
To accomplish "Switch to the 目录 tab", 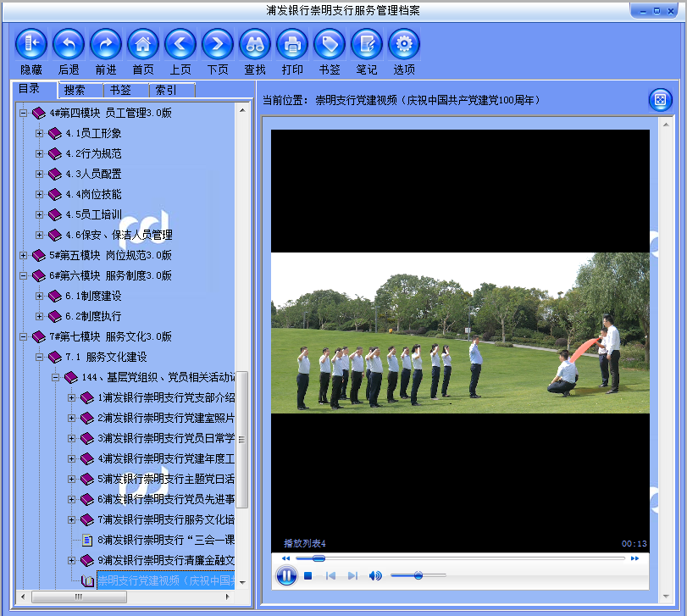I will tap(30, 89).
